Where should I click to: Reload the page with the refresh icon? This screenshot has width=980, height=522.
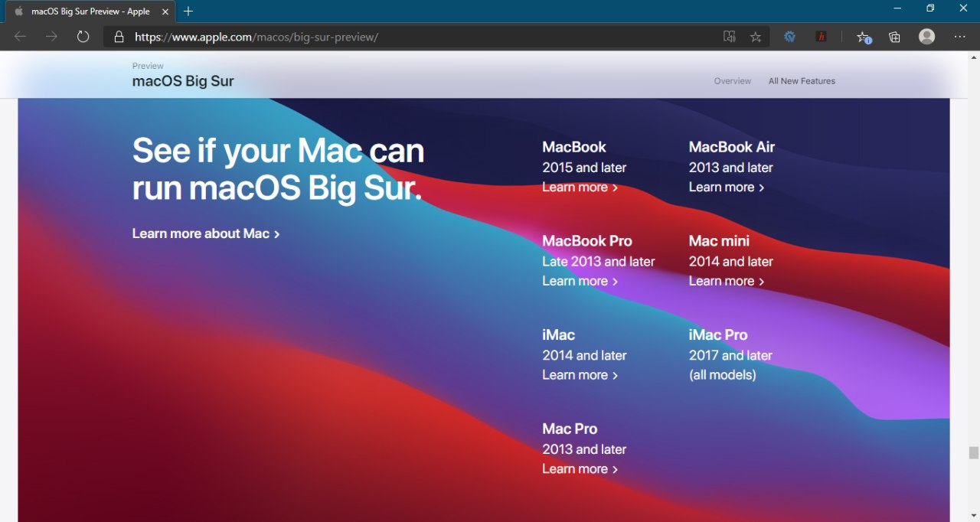point(83,37)
